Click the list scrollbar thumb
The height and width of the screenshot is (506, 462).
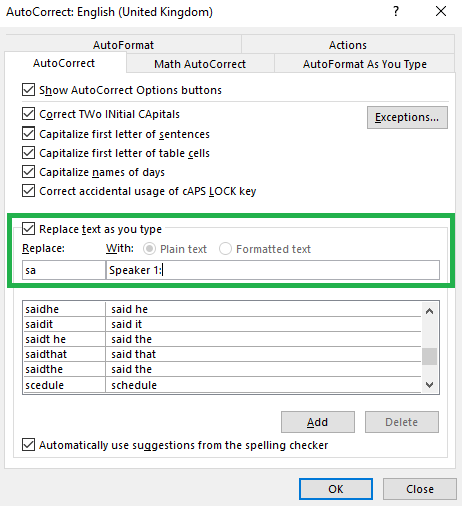430,356
